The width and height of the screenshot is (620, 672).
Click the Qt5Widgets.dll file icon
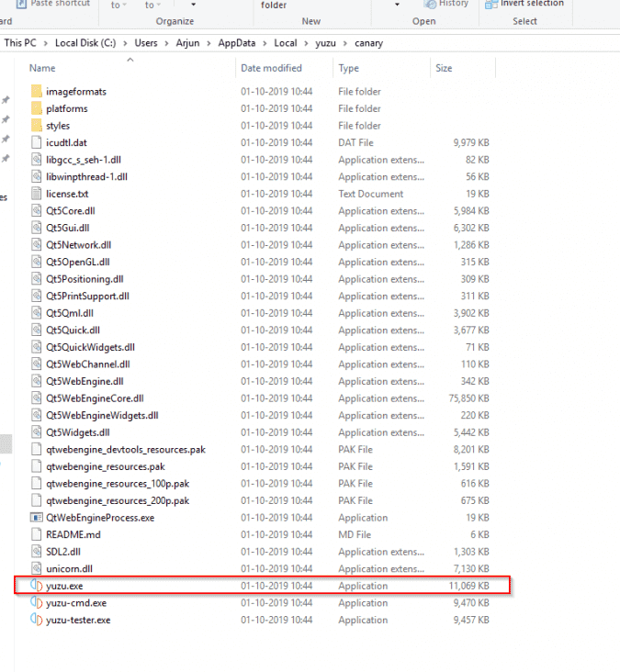(x=37, y=432)
